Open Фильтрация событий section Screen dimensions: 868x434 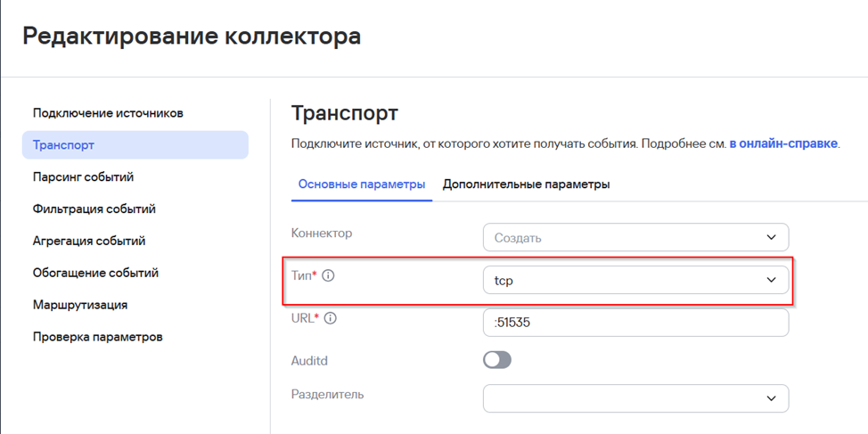(94, 209)
